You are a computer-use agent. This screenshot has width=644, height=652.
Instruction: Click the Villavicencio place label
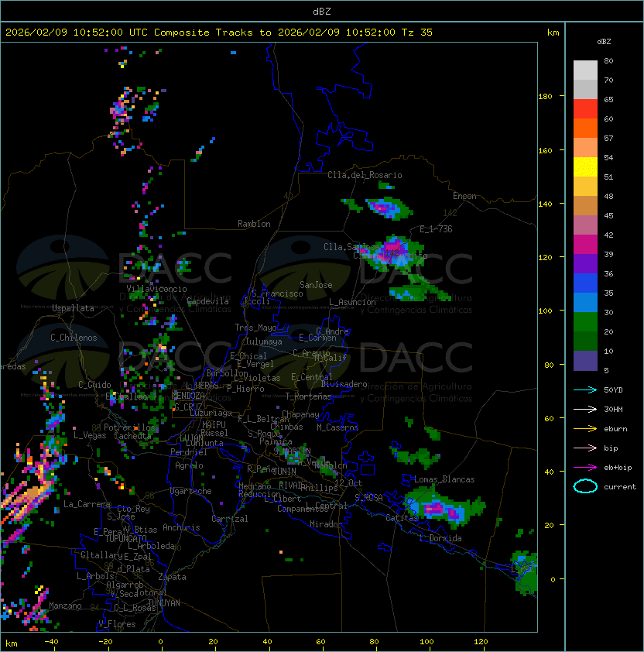pyautogui.click(x=156, y=289)
